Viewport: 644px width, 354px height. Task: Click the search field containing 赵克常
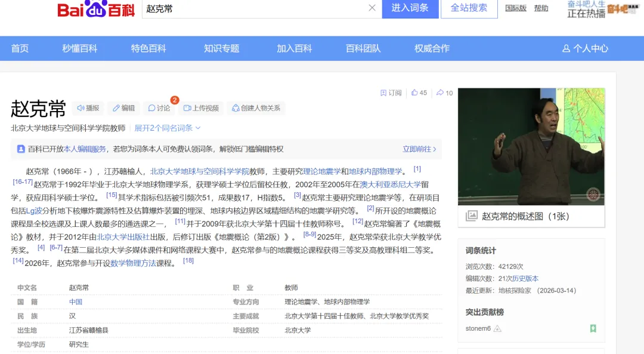(262, 8)
